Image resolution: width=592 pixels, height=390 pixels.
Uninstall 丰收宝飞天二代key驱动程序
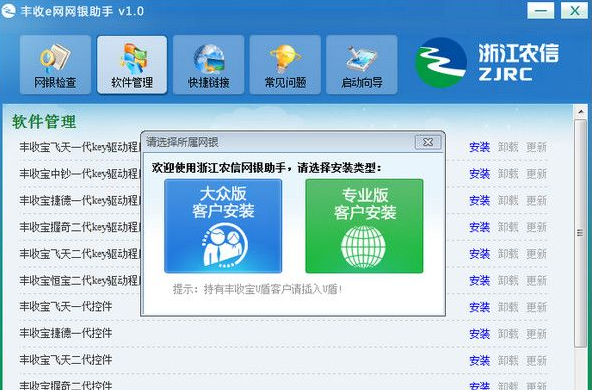tap(508, 254)
